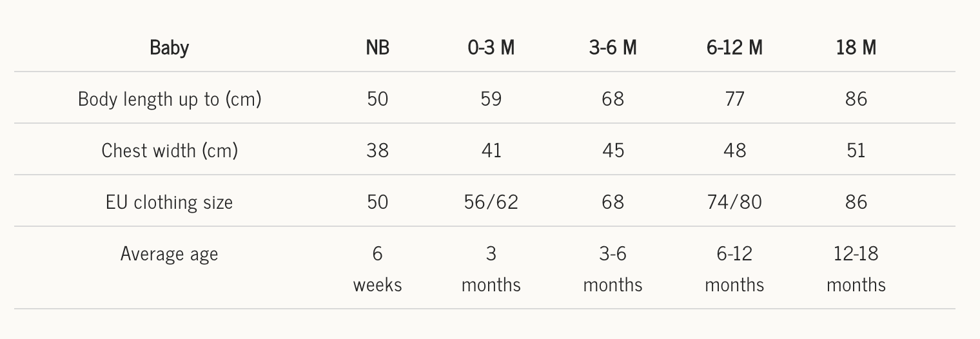Click the 6-12 M column header

pos(734,48)
